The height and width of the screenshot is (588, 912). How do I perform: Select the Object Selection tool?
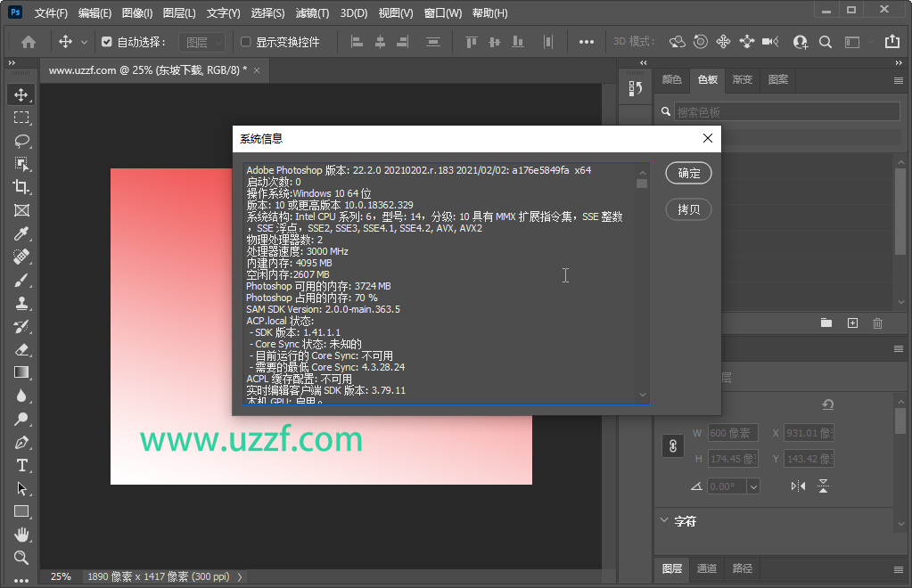click(21, 165)
